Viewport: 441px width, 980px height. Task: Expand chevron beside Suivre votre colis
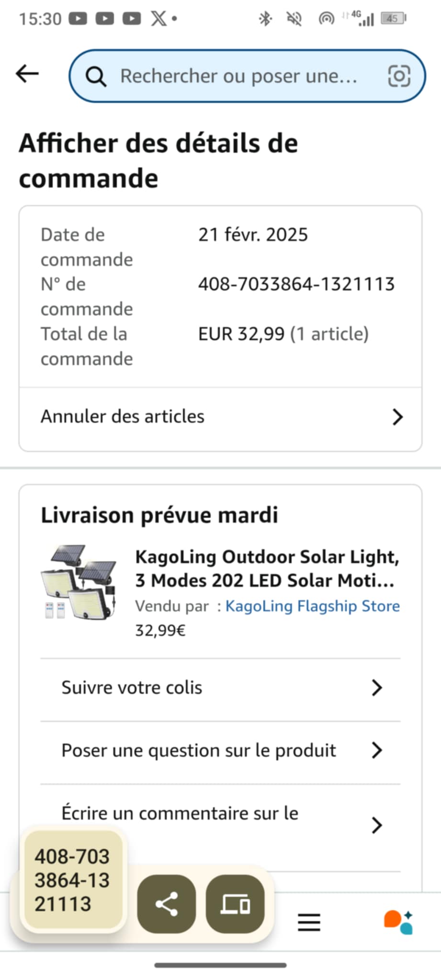pos(377,688)
